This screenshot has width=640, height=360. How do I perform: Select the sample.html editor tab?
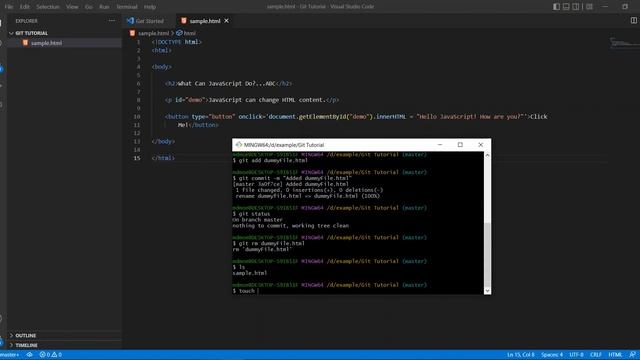(x=204, y=21)
